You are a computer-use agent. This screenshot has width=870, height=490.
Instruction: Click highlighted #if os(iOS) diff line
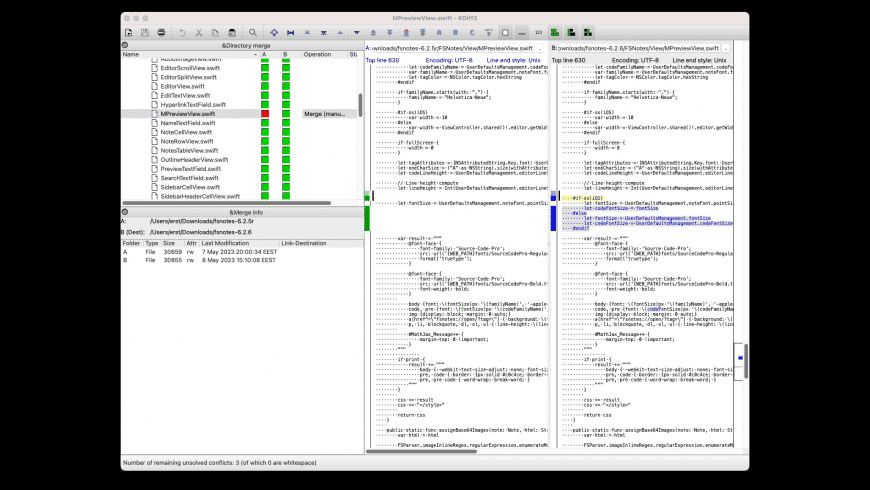tap(583, 198)
